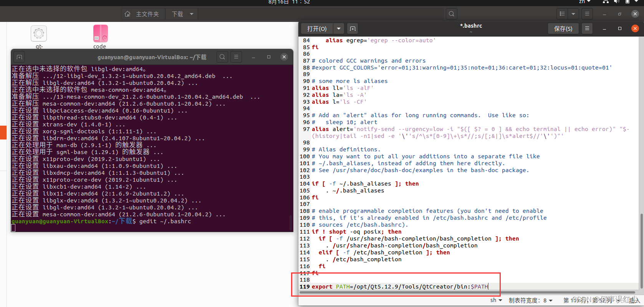Open the zh input method indicator
This screenshot has height=307, width=644.
(x=584, y=2)
